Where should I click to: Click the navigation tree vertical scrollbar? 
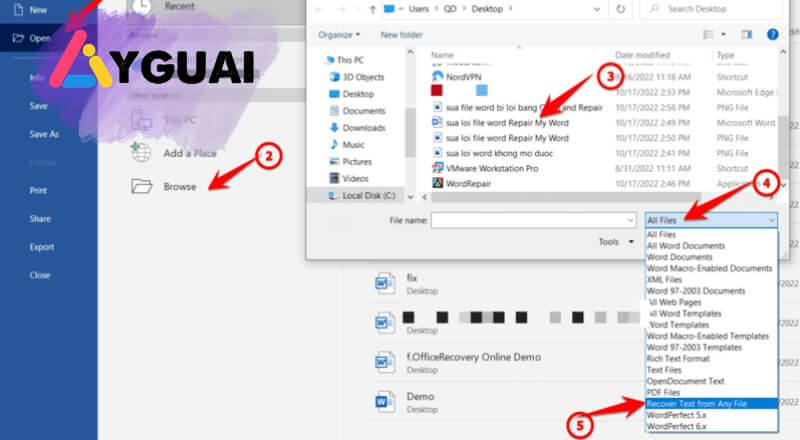point(410,133)
